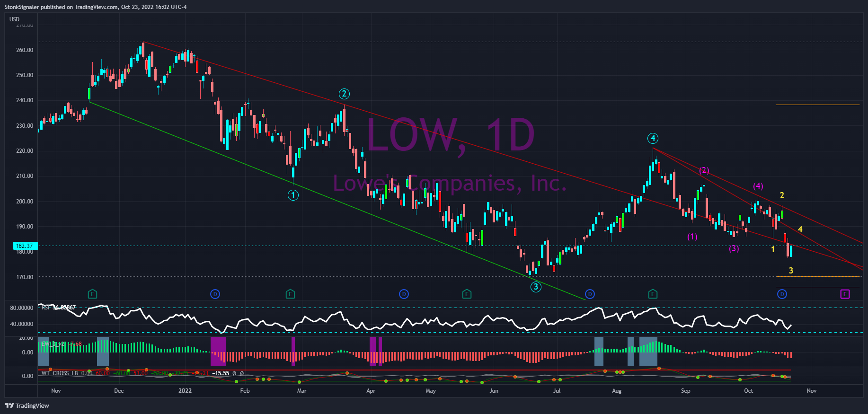Screen dimensions: 868x414
Task: Select the cyan circled wave 1 label
Action: tap(293, 195)
